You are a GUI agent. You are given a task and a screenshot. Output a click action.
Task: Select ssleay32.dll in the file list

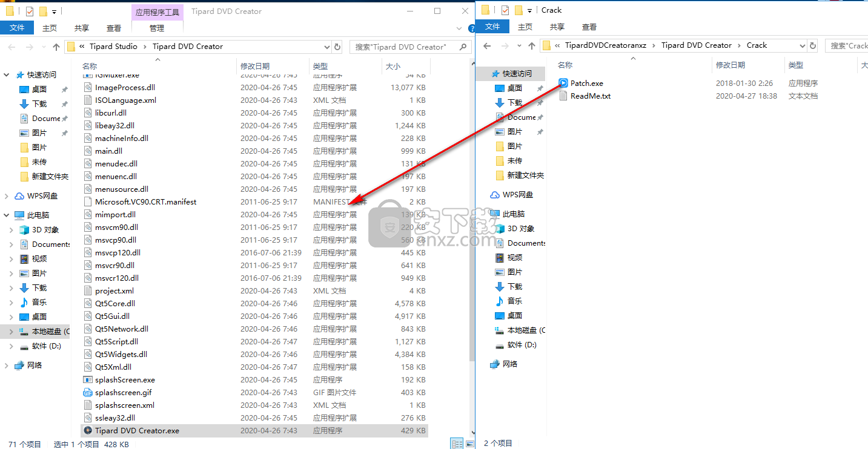(x=115, y=418)
